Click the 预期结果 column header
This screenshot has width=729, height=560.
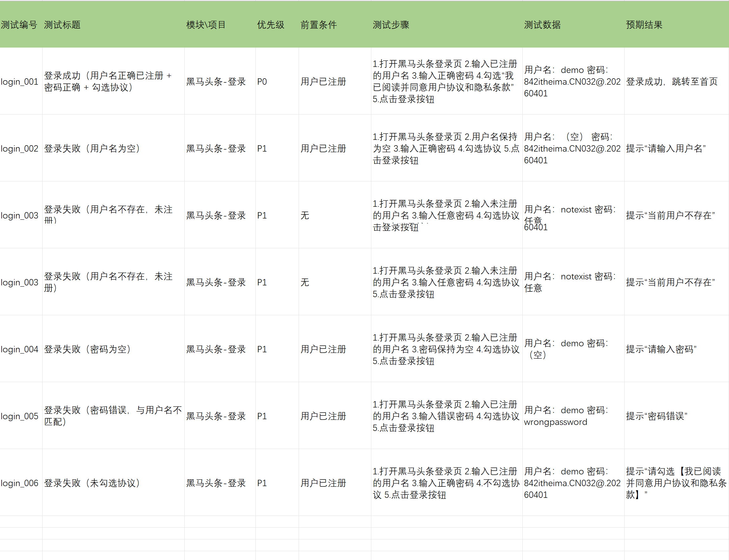(677, 24)
